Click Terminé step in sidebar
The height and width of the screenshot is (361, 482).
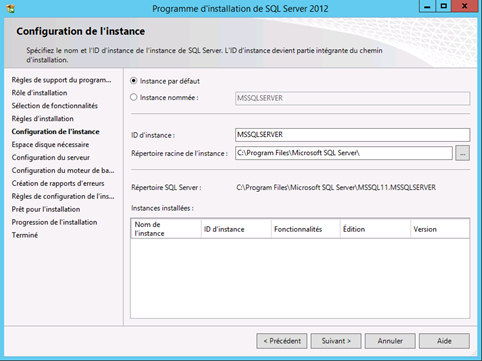[x=25, y=235]
